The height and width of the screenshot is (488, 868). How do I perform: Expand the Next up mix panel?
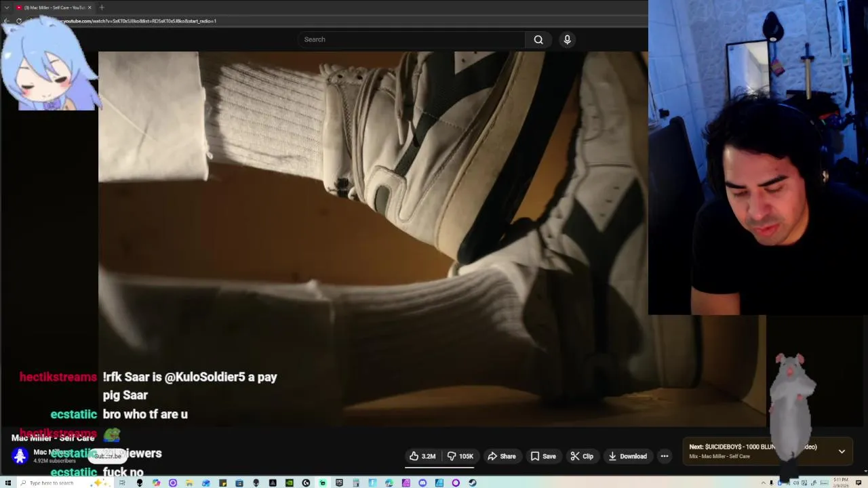tap(842, 451)
